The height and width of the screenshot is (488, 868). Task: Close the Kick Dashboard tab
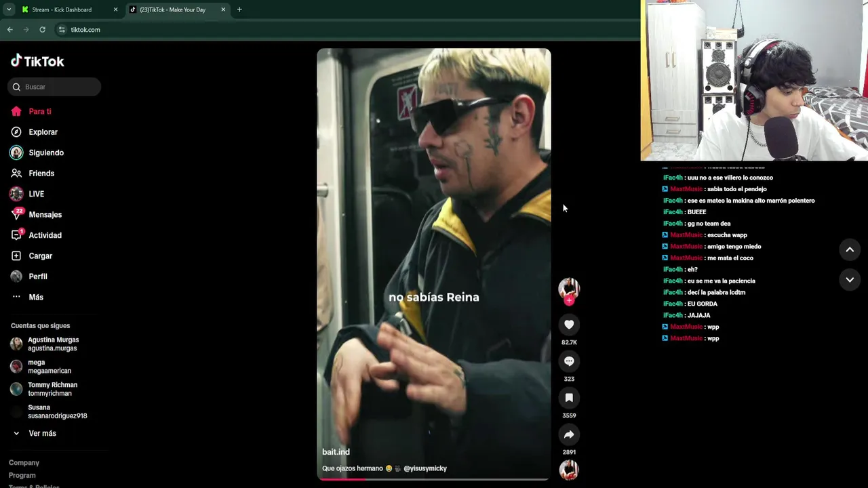coord(115,9)
